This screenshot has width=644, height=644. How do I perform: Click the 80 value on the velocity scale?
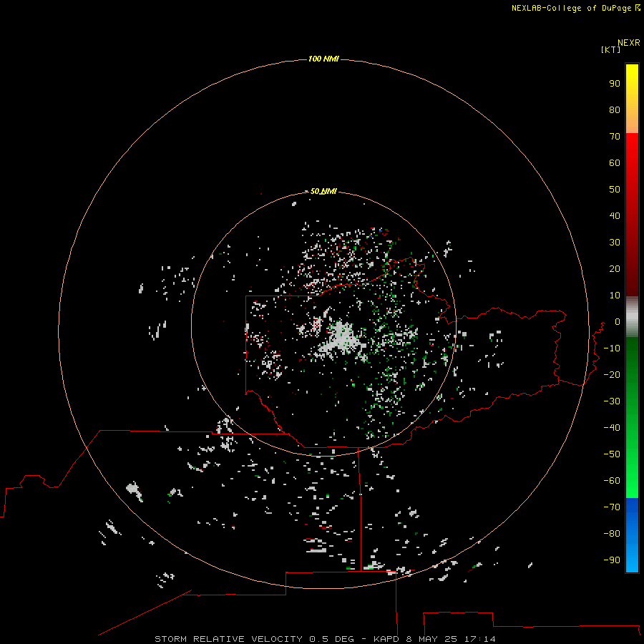coord(615,110)
